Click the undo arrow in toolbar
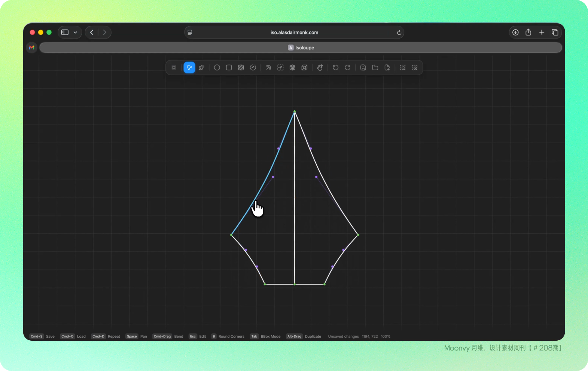This screenshot has width=588, height=371. coord(335,68)
